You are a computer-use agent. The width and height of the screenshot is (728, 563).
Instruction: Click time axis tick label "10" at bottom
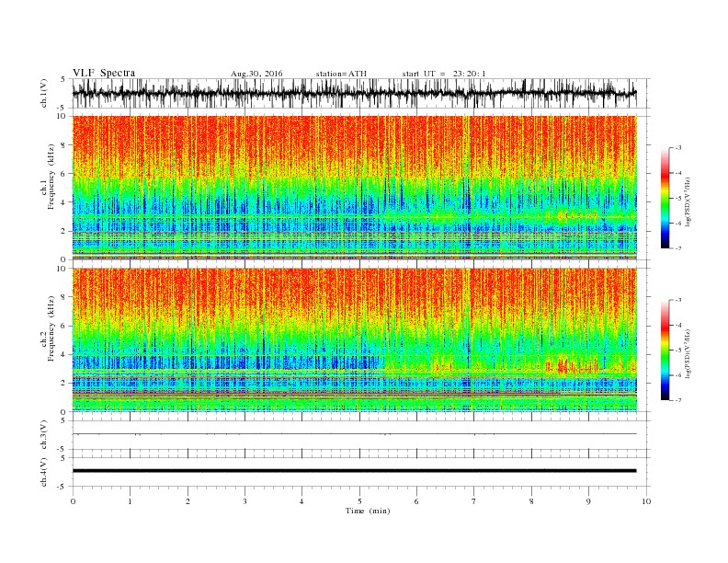[x=646, y=501]
